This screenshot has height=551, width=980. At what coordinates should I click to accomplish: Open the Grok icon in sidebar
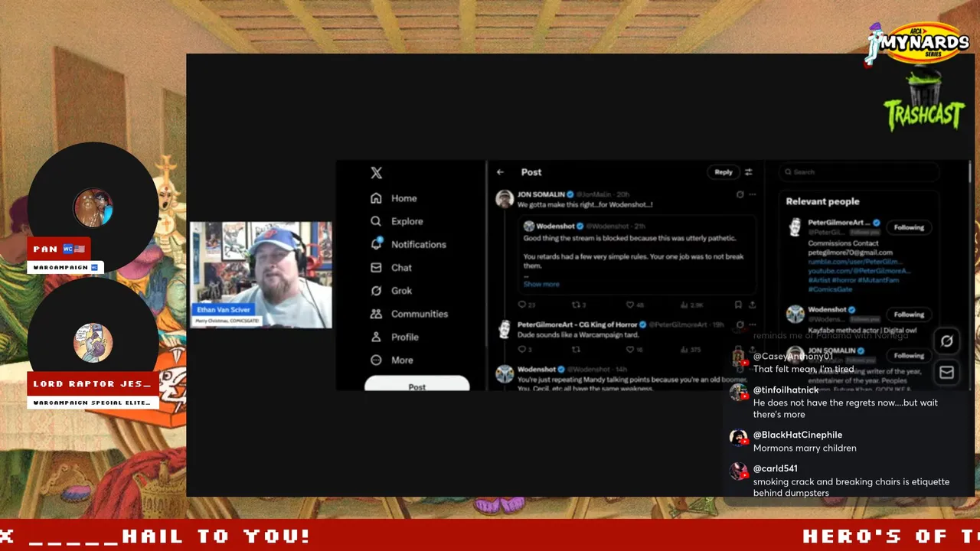(376, 291)
